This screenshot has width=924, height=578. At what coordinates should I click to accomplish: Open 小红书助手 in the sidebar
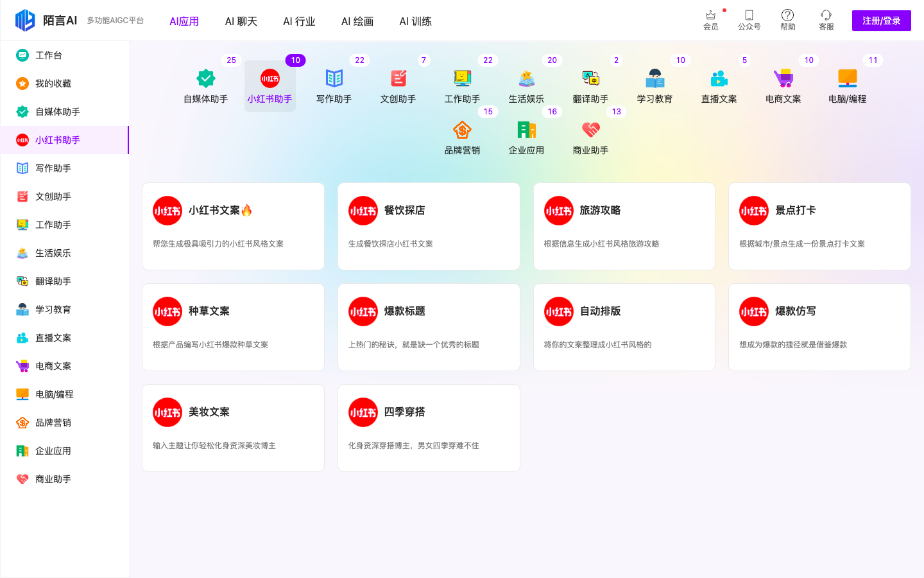click(x=64, y=140)
